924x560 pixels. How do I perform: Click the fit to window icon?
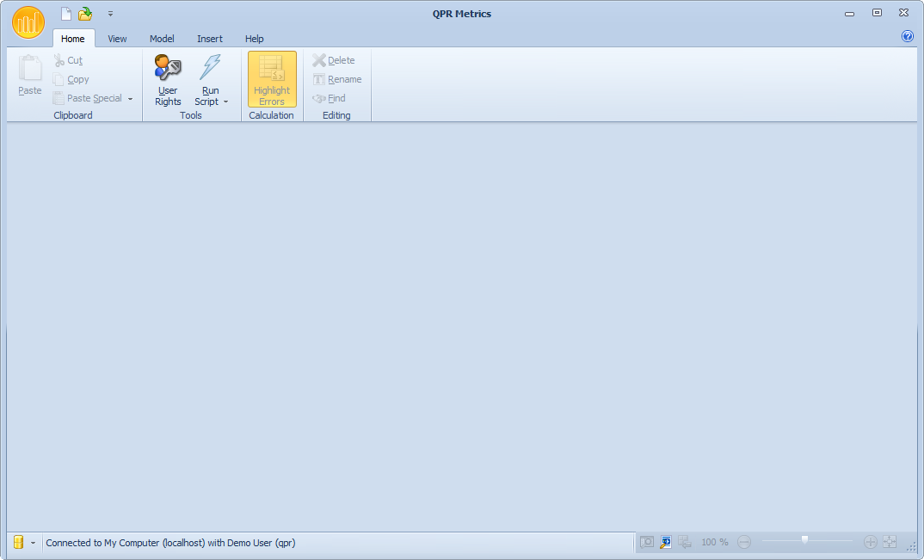coord(890,542)
